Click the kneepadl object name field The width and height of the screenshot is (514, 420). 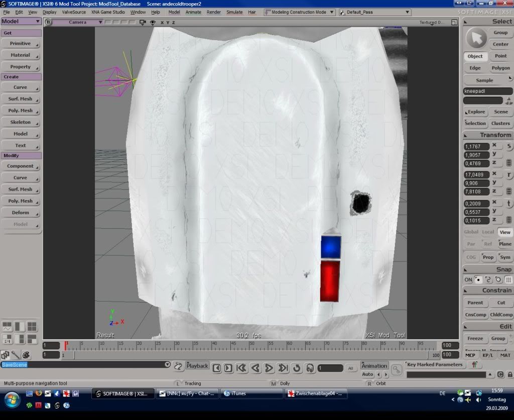tap(488, 91)
